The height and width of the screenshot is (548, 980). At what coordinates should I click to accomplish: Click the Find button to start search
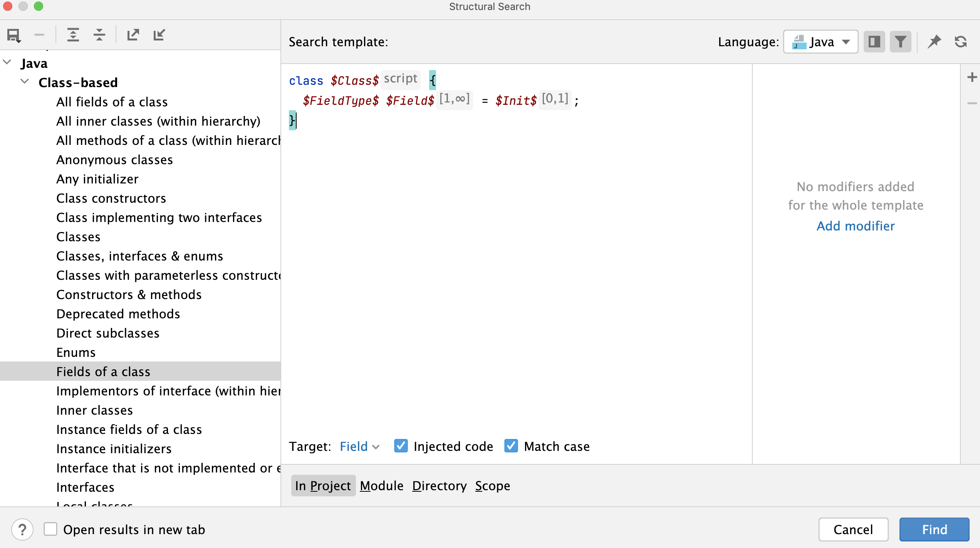point(935,529)
